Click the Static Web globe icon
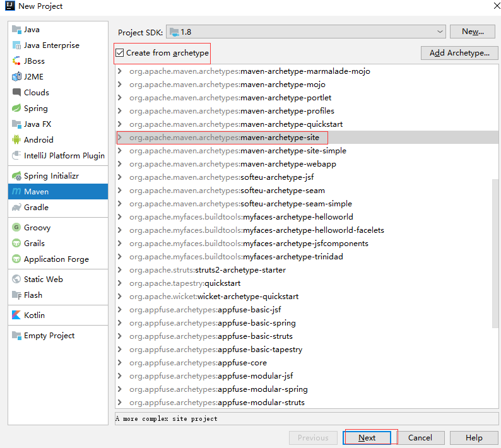This screenshot has width=501, height=448. coord(16,279)
